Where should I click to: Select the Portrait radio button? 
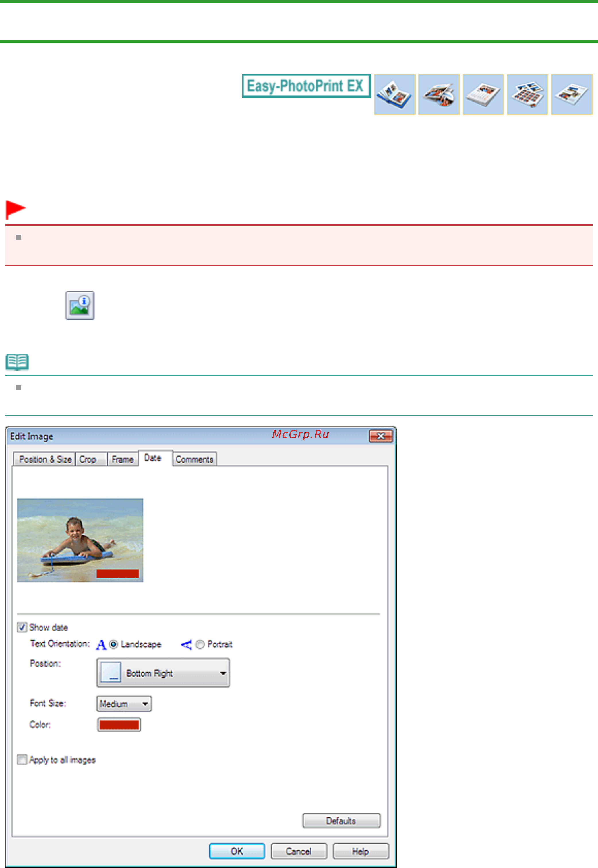pos(200,644)
